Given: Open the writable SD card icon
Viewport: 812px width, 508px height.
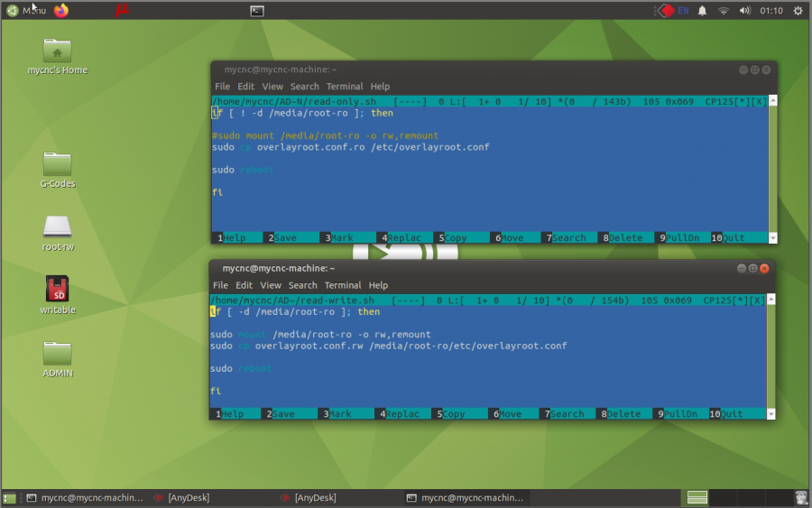Looking at the screenshot, I should [x=57, y=290].
